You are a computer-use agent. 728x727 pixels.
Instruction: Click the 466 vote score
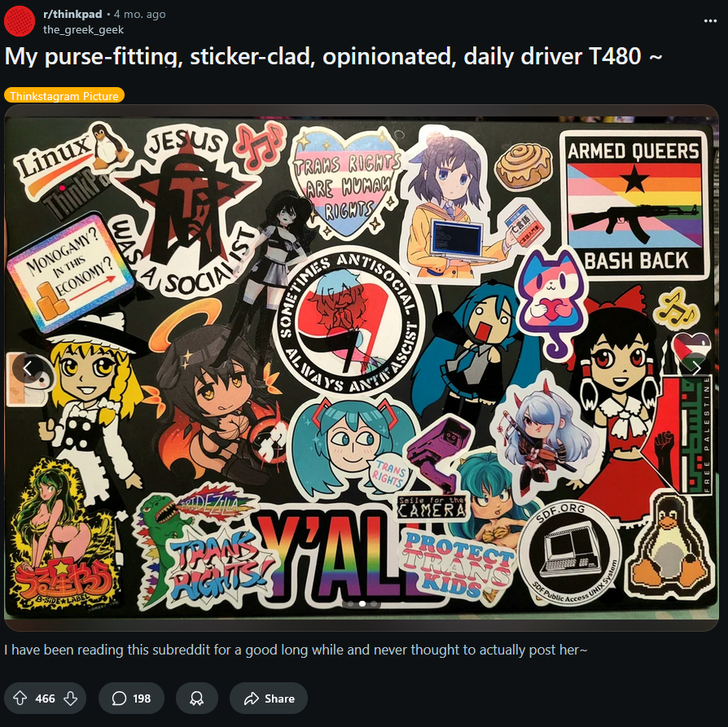coord(45,699)
